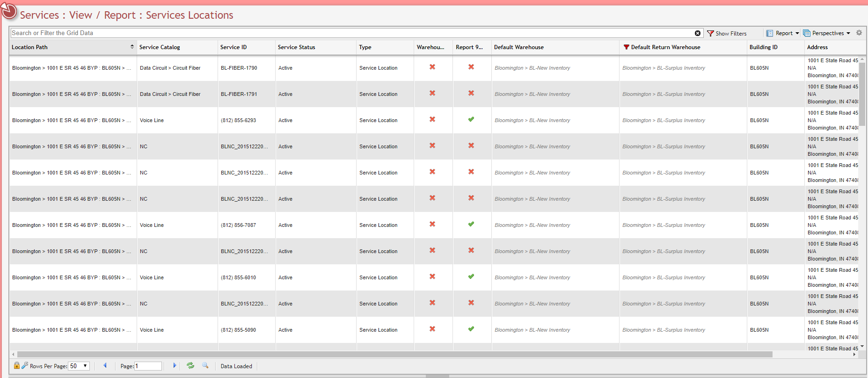Click the lock icon in bottom toolbar
Viewport: 868px width, 378px height.
(x=17, y=365)
